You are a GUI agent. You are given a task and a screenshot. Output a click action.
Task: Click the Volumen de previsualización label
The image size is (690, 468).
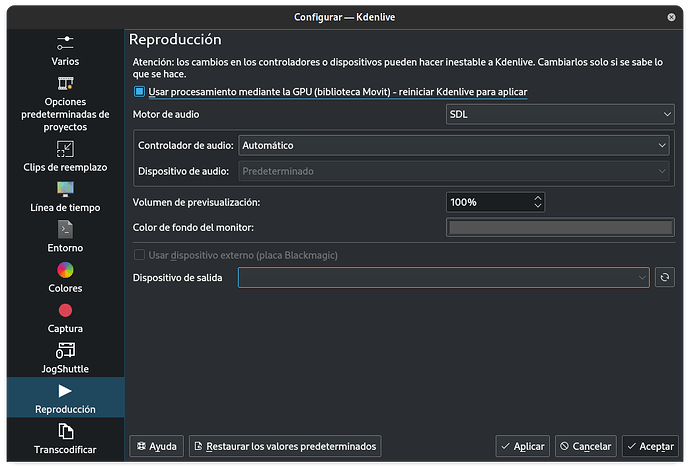point(196,202)
